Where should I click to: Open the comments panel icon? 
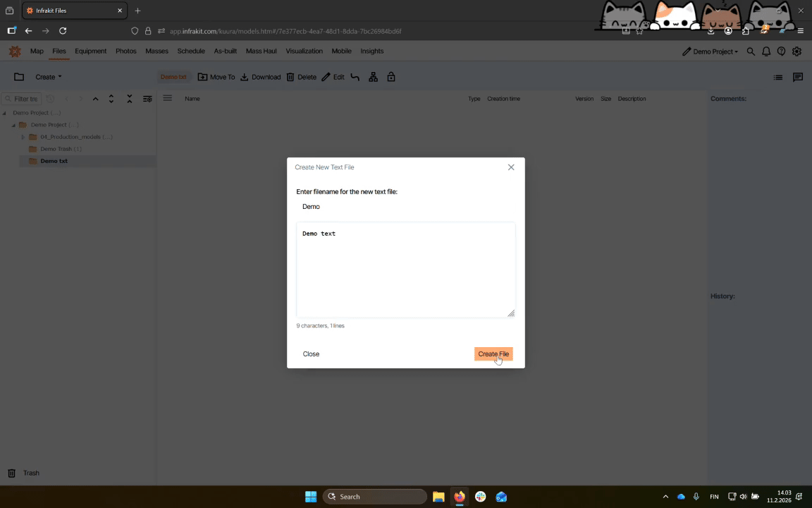coord(798,77)
